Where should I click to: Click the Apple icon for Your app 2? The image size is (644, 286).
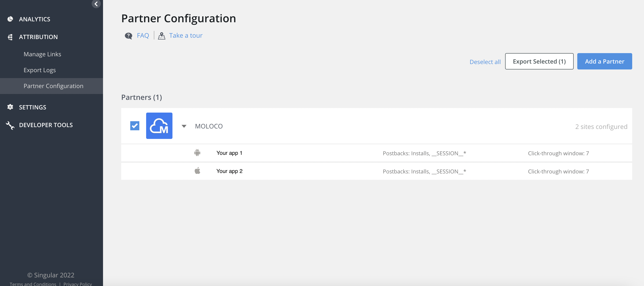(x=197, y=171)
